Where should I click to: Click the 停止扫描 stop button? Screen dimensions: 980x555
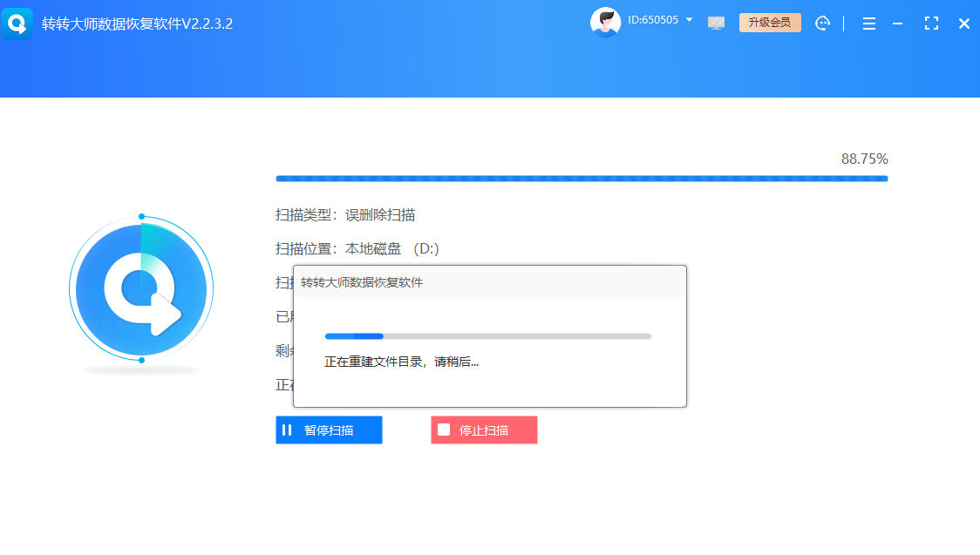485,430
